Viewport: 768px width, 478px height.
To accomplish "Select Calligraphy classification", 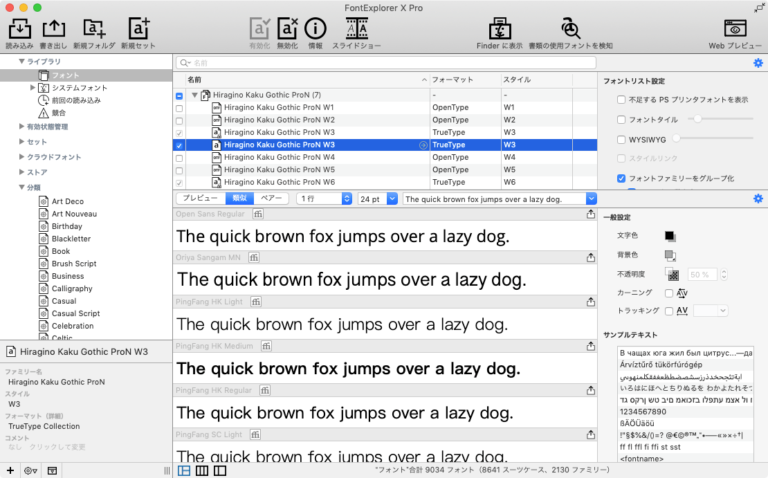I will pos(72,288).
